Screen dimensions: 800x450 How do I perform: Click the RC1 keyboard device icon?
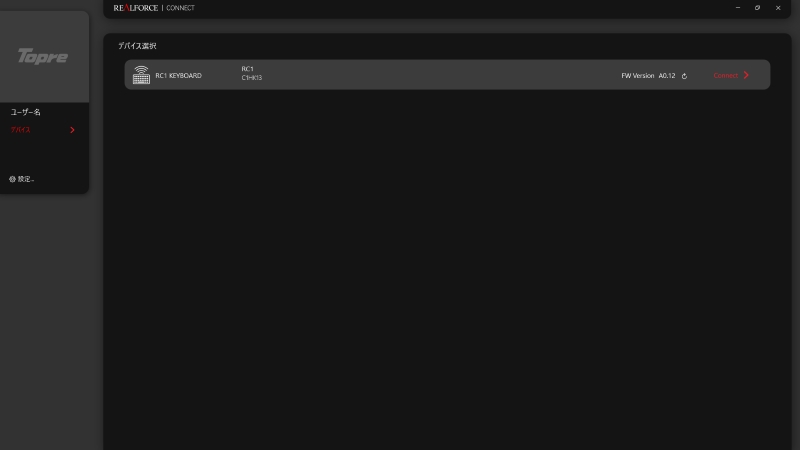coord(141,75)
